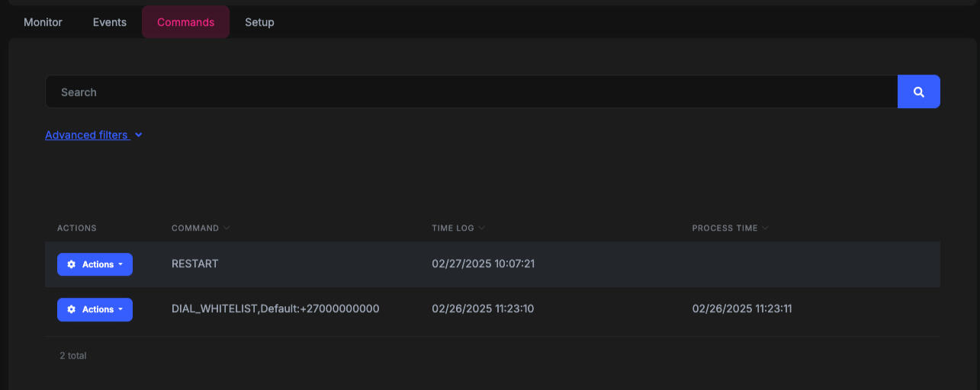Click the magnifying glass search button

point(918,92)
